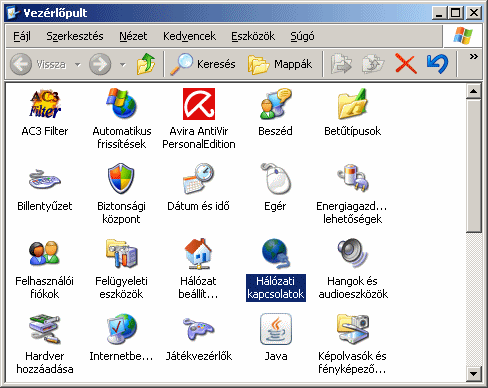Click the 'Beszéd' label text
The width and height of the screenshot is (488, 388).
pyautogui.click(x=275, y=131)
